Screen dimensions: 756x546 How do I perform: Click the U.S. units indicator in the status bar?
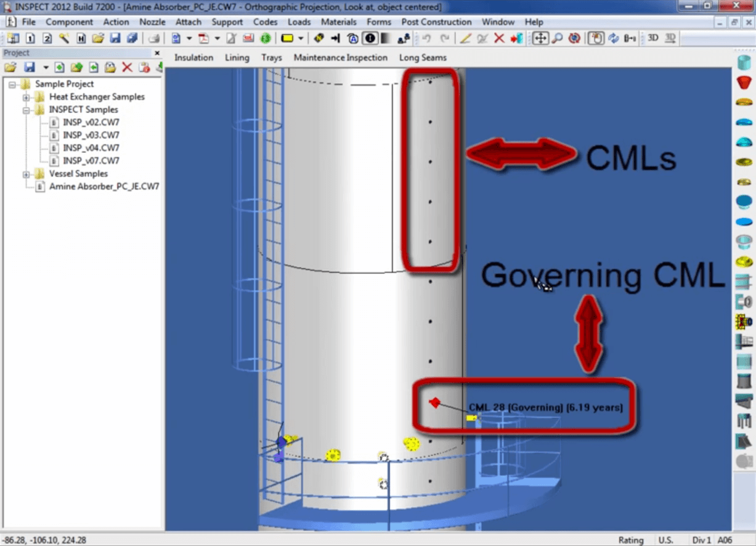click(667, 540)
